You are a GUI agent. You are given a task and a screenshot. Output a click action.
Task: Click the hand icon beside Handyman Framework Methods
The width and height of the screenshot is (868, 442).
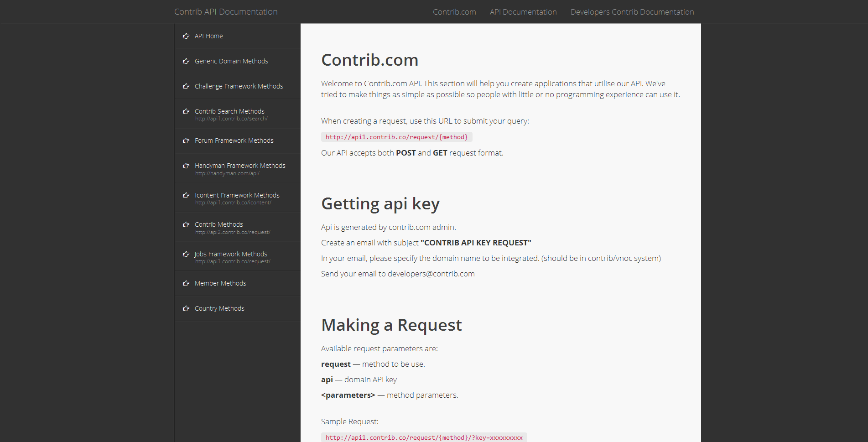click(186, 166)
